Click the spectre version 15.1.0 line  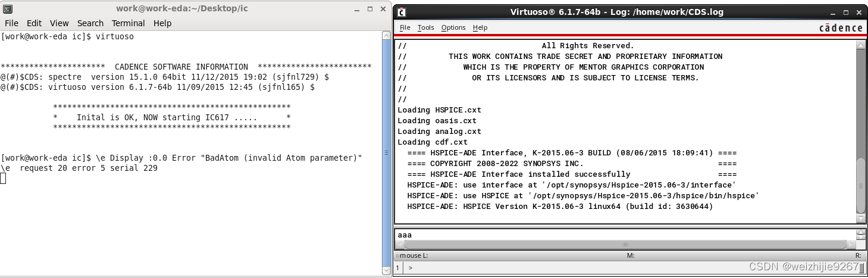[x=165, y=77]
